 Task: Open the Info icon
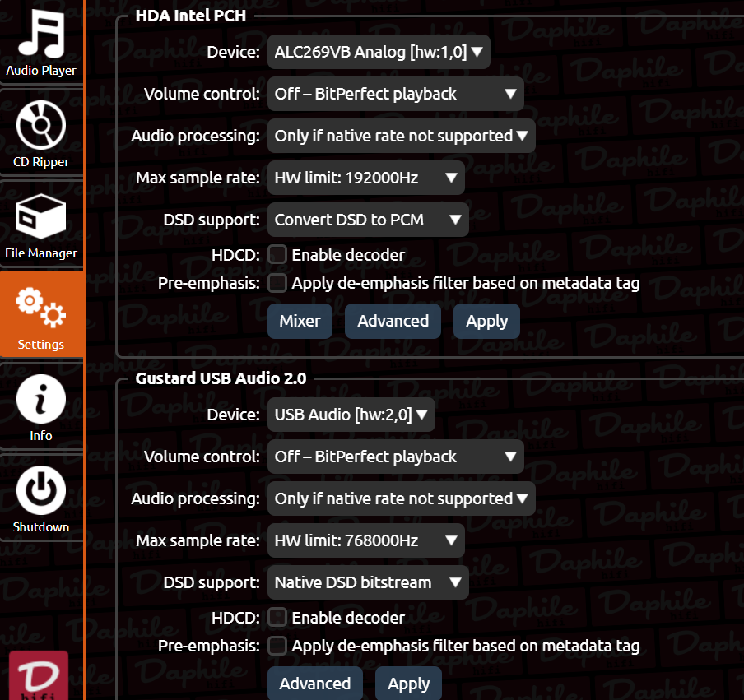click(x=41, y=399)
